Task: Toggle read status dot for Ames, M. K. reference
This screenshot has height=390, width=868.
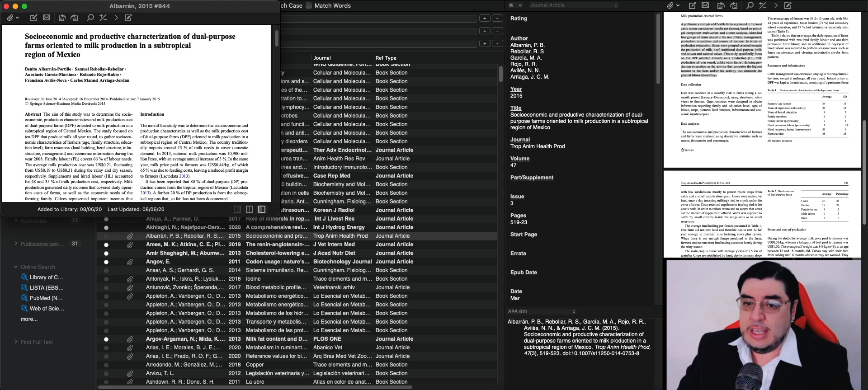Action: pyautogui.click(x=106, y=244)
